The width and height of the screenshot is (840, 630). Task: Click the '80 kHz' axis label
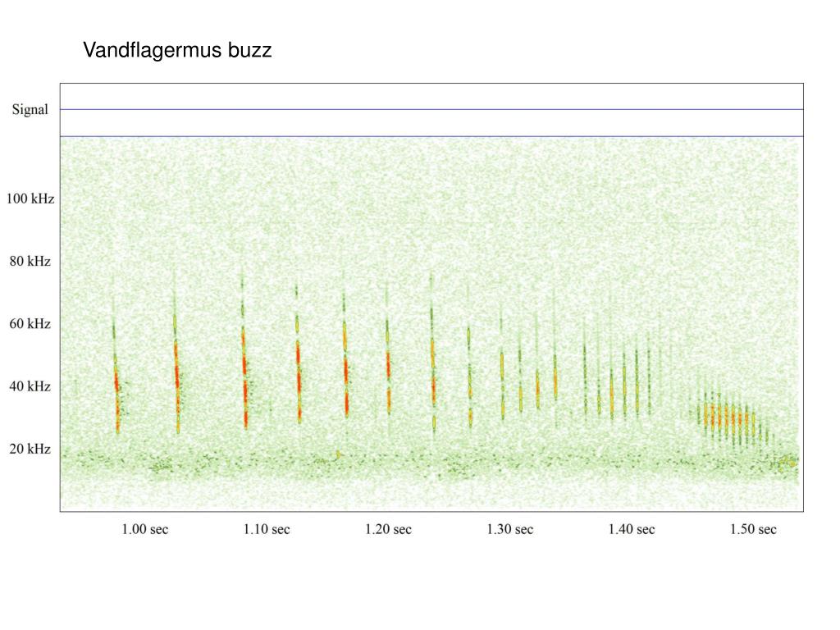(30, 262)
